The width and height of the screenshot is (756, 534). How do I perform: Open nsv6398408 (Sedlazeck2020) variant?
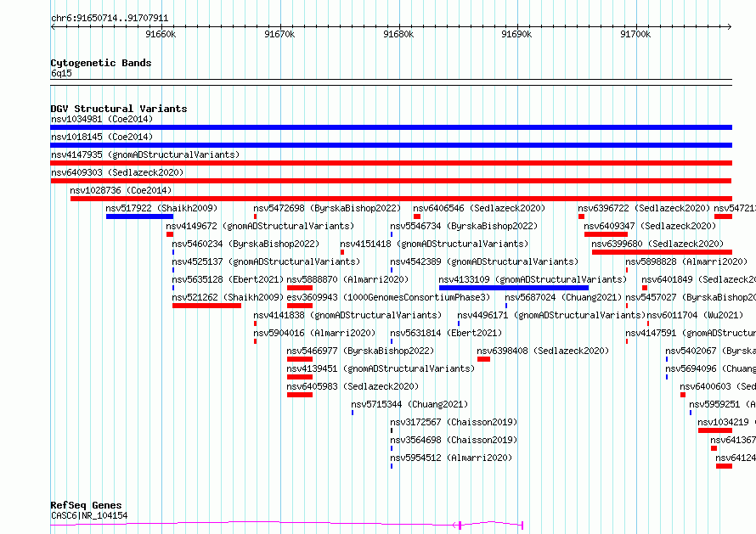[543, 351]
